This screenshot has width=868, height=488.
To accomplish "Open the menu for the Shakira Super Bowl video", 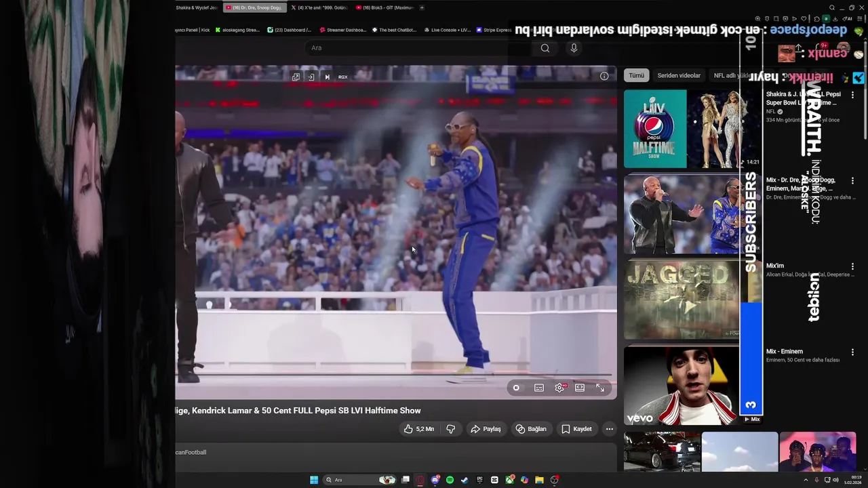I will (852, 95).
